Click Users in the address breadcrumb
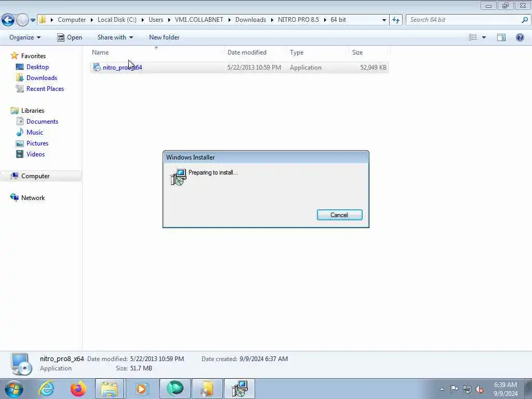The height and width of the screenshot is (399, 532). pos(156,20)
